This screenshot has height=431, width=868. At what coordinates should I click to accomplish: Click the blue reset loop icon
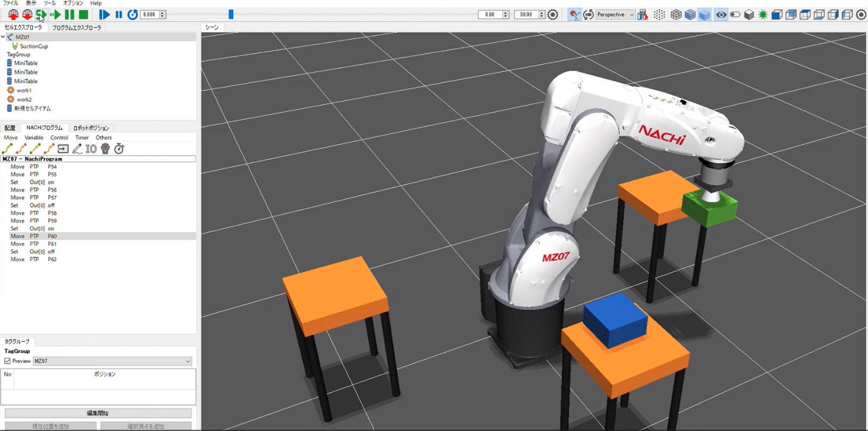(x=132, y=15)
